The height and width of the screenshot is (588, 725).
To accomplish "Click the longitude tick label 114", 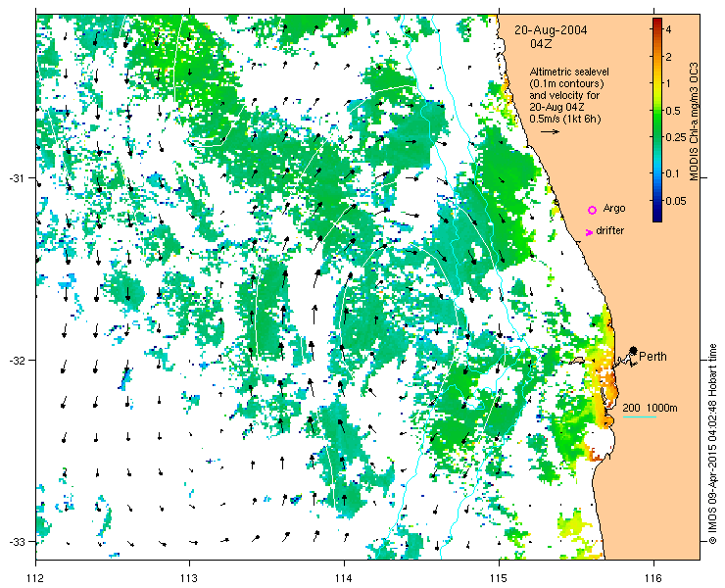I will [344, 578].
